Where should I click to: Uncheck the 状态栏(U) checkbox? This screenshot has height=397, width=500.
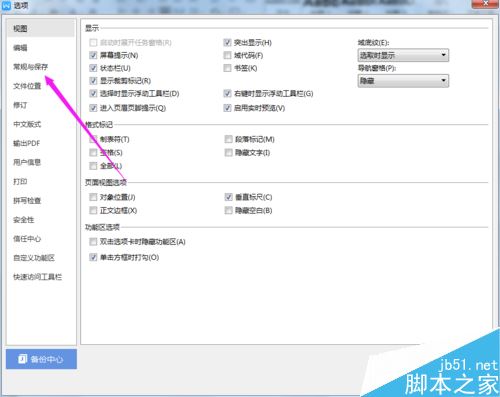[93, 68]
